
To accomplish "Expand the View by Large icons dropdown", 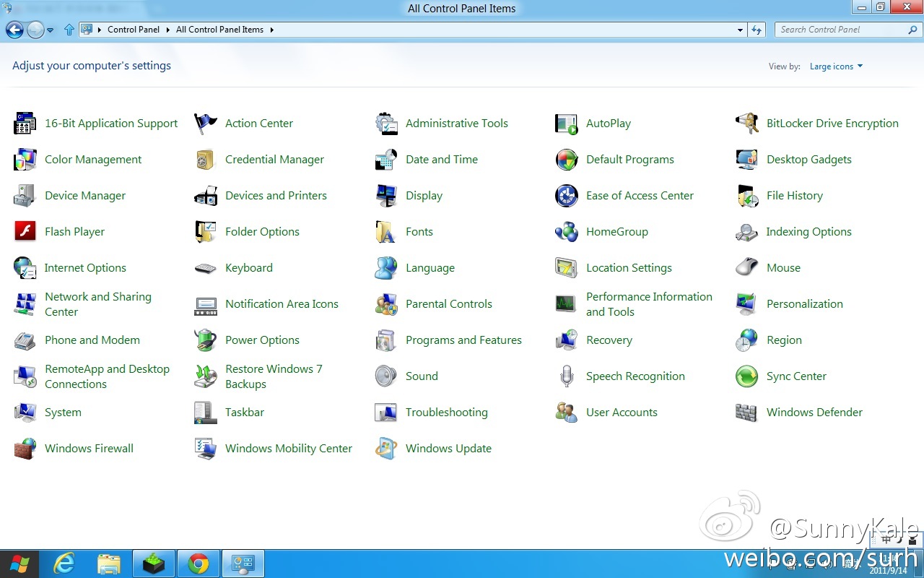I will tap(836, 66).
